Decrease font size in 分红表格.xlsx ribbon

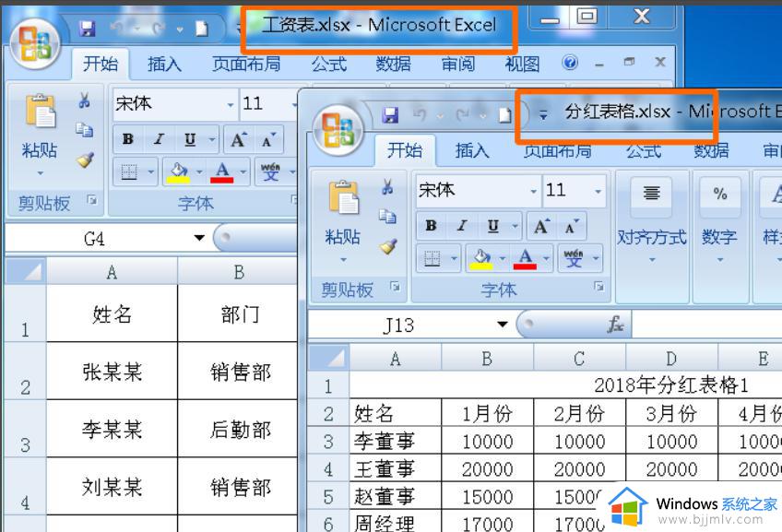(x=572, y=227)
